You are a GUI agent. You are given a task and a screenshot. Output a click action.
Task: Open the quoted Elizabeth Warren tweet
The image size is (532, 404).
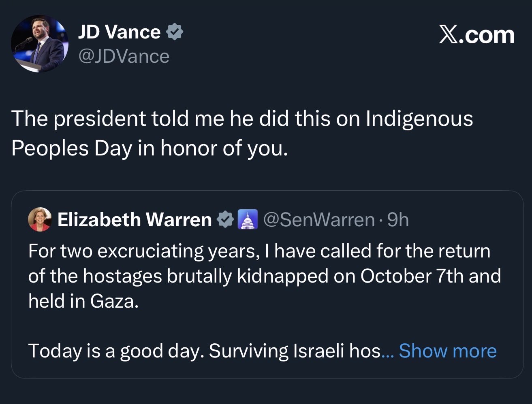coord(267,285)
